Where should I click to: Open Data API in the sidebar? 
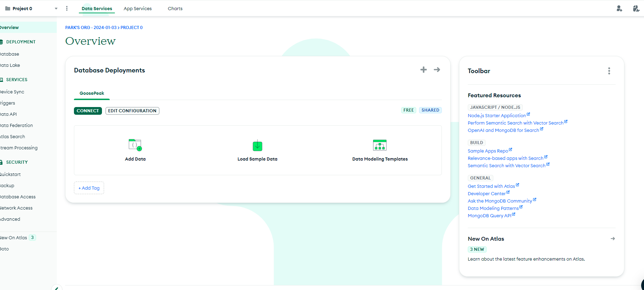pyautogui.click(x=8, y=114)
